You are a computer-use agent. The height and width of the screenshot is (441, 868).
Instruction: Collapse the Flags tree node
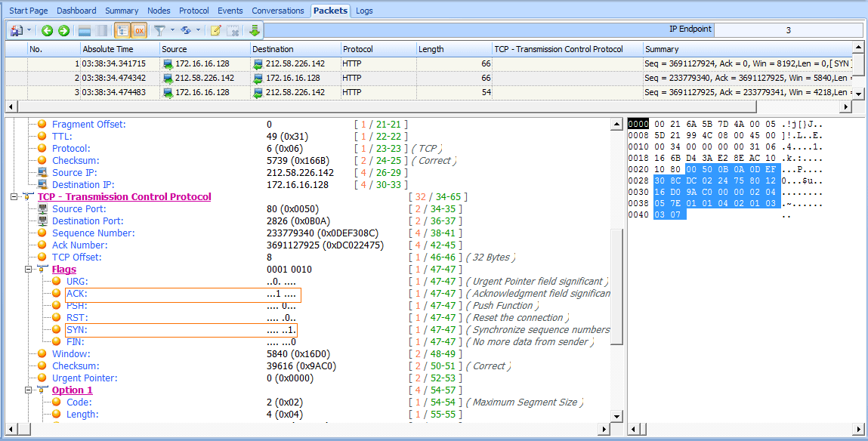[x=29, y=270]
